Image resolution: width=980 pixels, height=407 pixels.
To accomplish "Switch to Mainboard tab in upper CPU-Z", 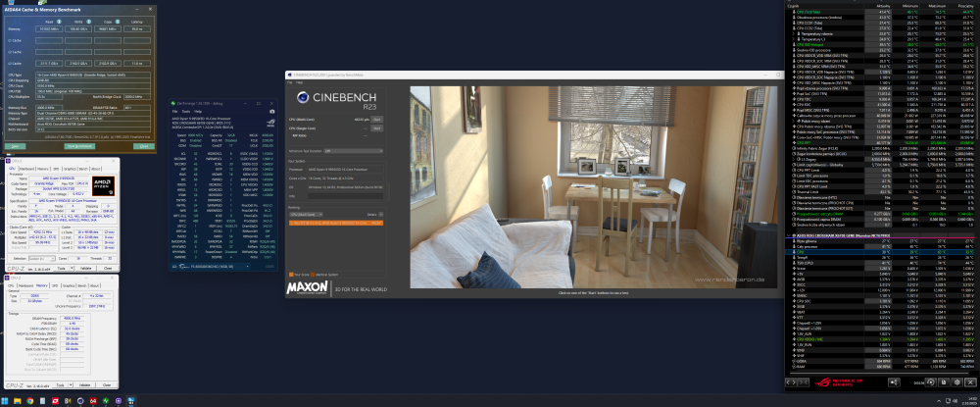I will (26, 168).
